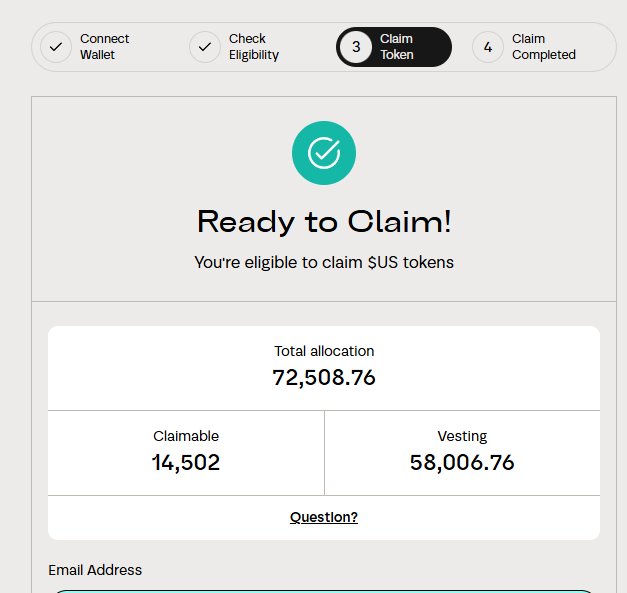Screen dimensions: 627x593
Task: Click the eligible to claim $US tokens text
Action: pyautogui.click(x=324, y=262)
